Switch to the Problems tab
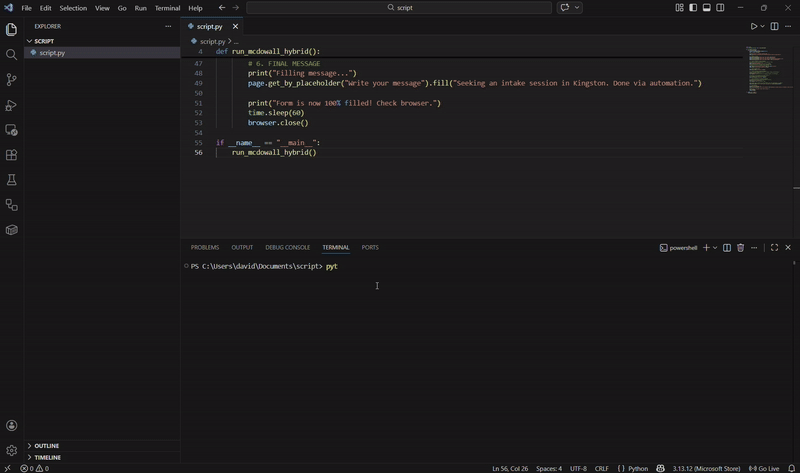The image size is (800, 473). 204,247
